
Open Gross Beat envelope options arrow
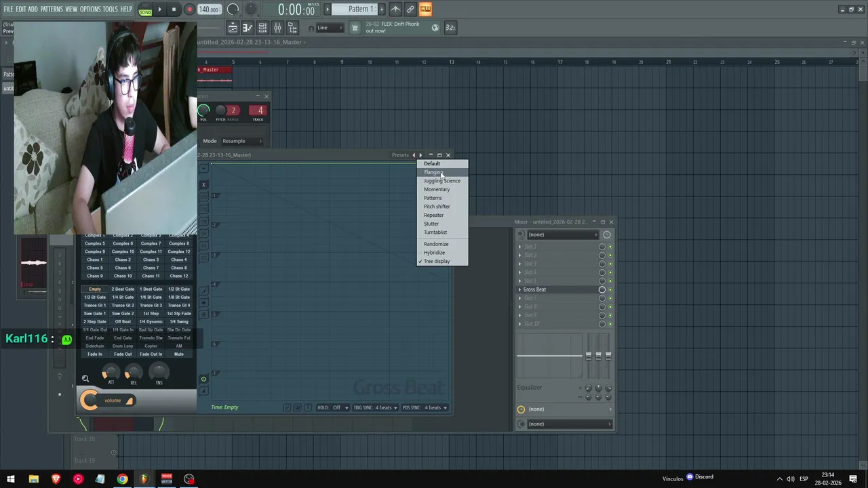[x=203, y=168]
